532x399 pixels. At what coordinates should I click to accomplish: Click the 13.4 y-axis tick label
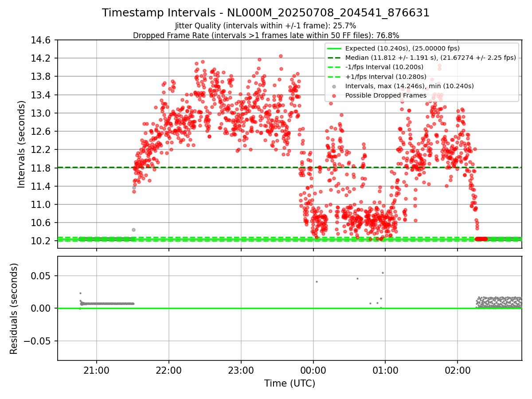coord(42,95)
